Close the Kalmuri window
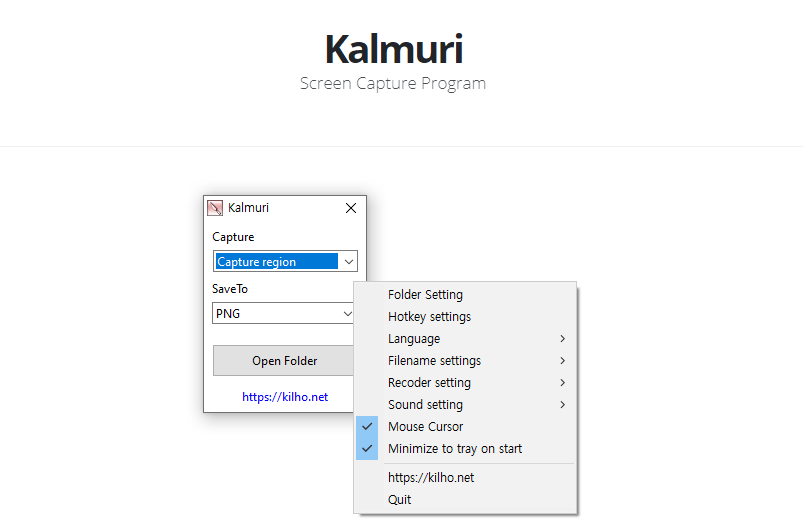 (351, 208)
